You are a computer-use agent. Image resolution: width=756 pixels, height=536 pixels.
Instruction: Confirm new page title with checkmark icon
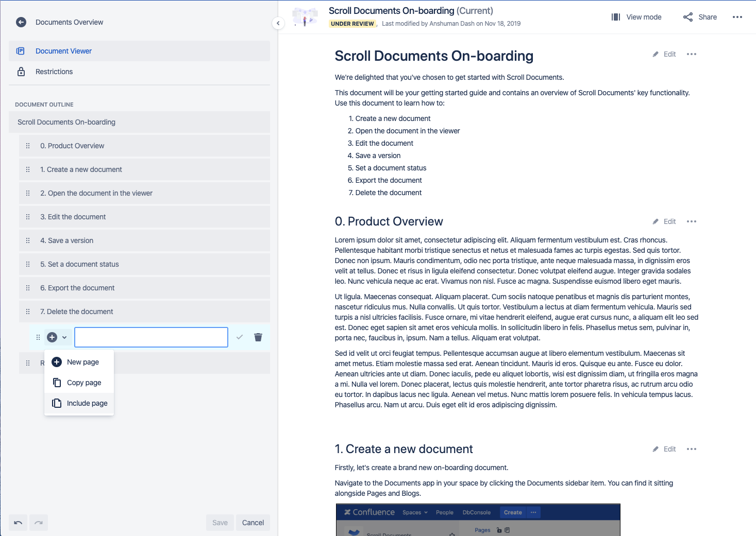(x=240, y=337)
